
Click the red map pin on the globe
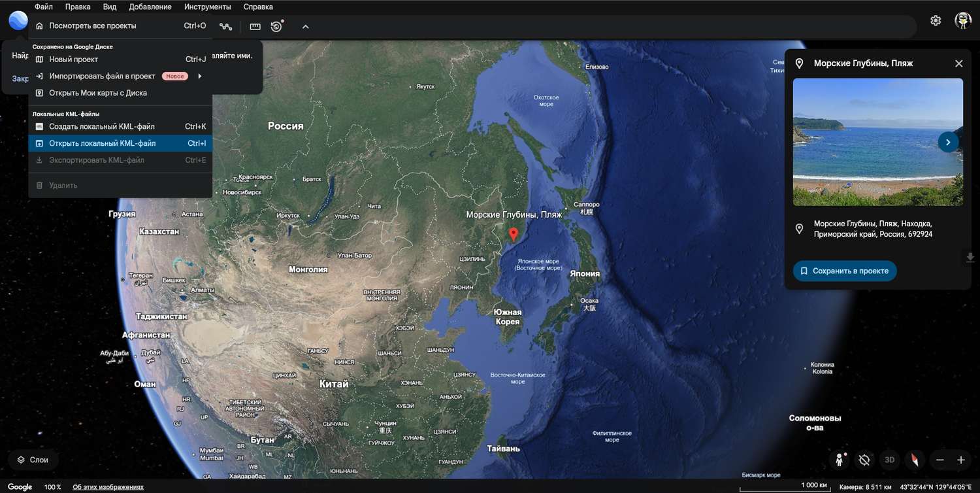click(x=514, y=234)
